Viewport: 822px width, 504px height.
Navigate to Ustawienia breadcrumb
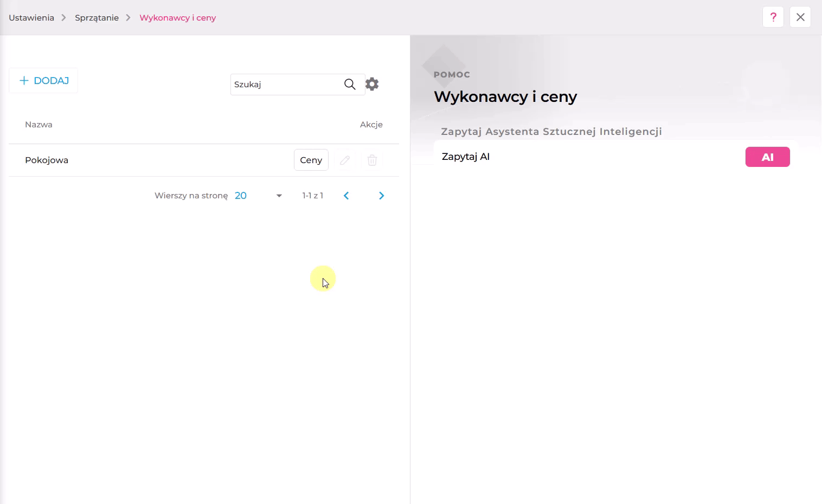tap(31, 18)
